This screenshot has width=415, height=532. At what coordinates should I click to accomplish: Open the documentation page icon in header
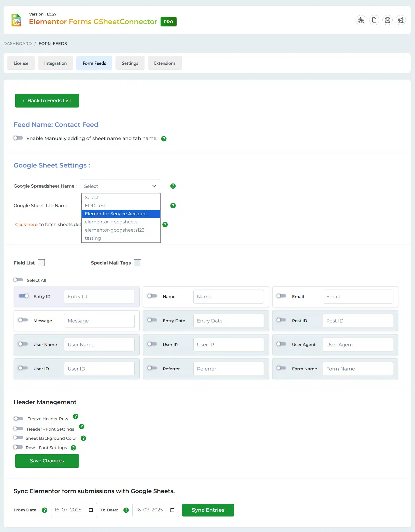click(x=374, y=20)
